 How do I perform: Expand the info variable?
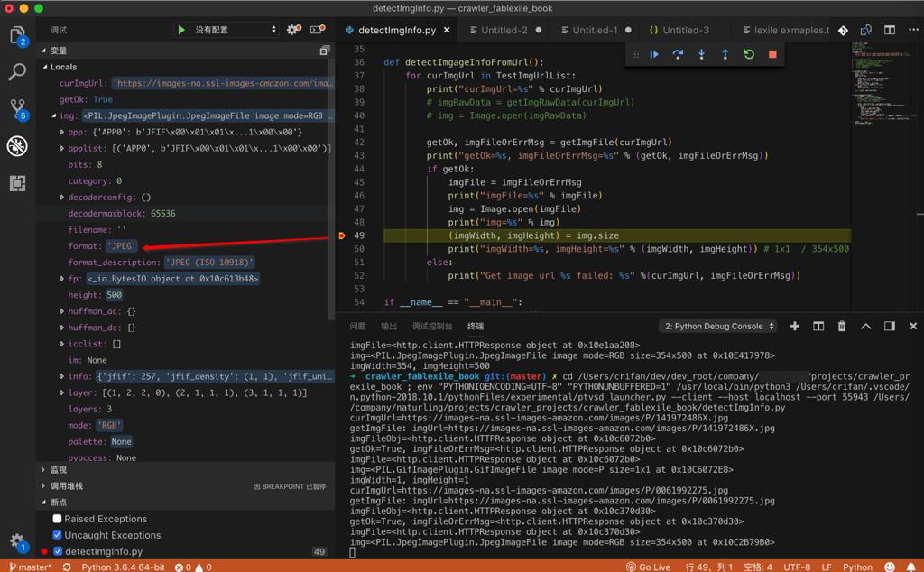tap(62, 376)
